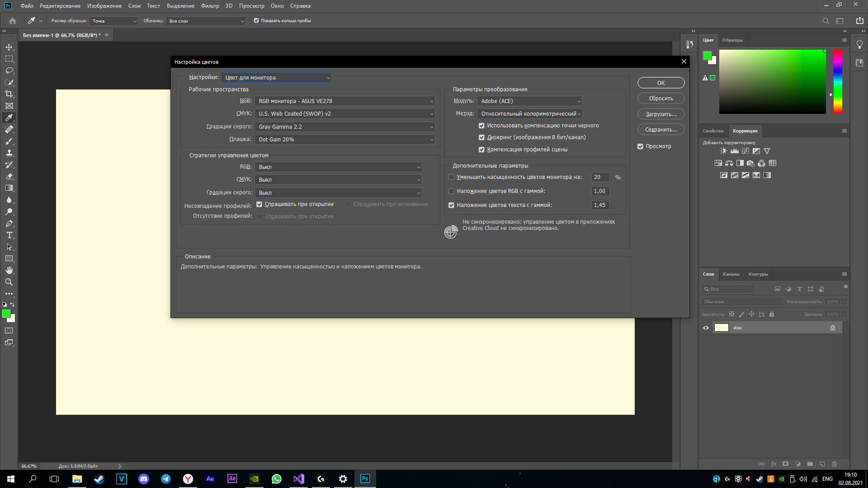The height and width of the screenshot is (488, 868).
Task: Toggle 'Компенсация профилей сцены' checkbox
Action: click(x=481, y=150)
